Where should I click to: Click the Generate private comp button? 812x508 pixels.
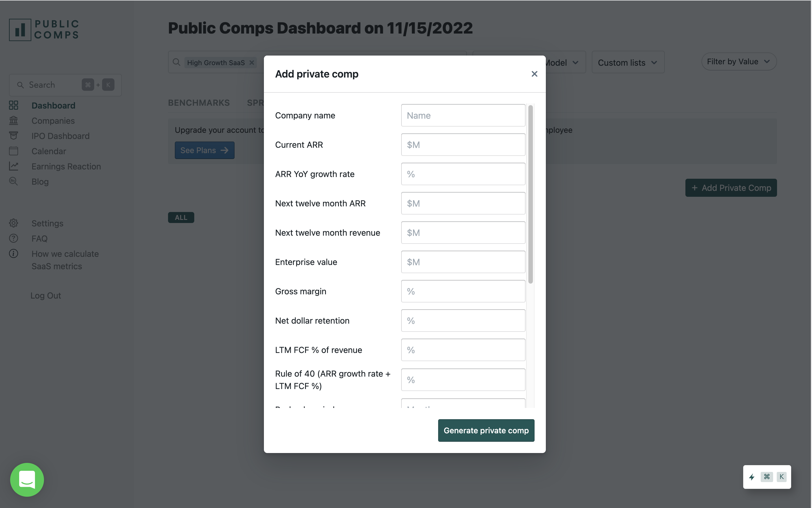pos(486,430)
